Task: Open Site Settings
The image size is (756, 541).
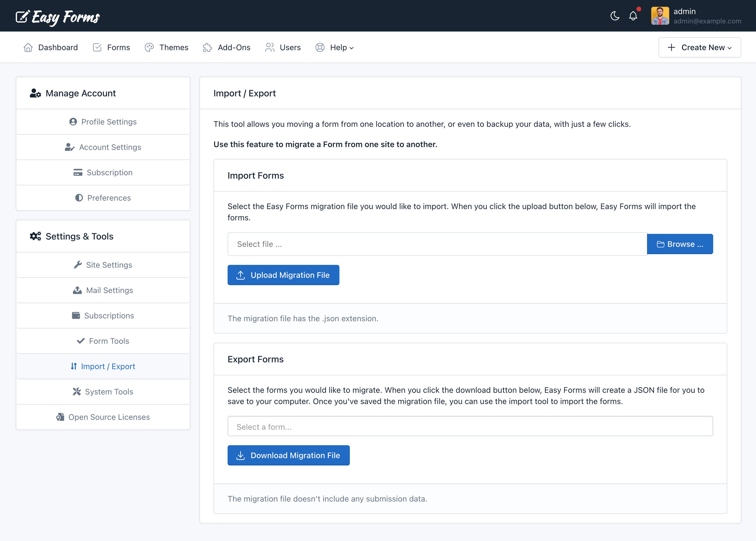Action: point(103,265)
